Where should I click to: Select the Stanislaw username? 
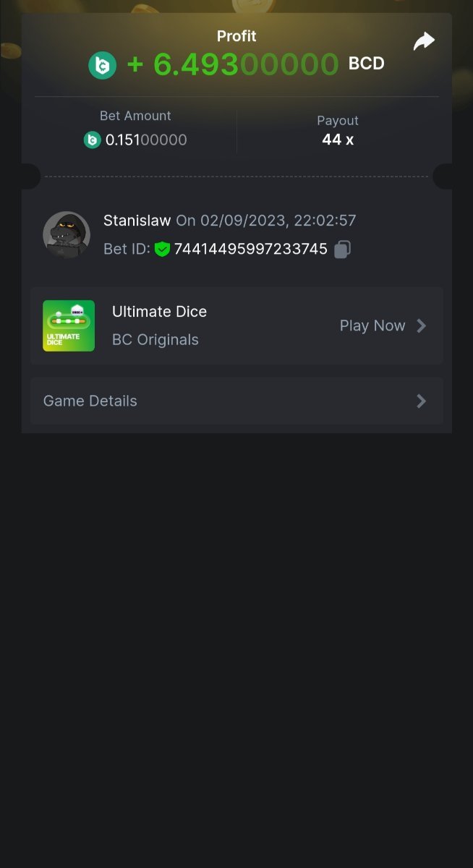137,221
